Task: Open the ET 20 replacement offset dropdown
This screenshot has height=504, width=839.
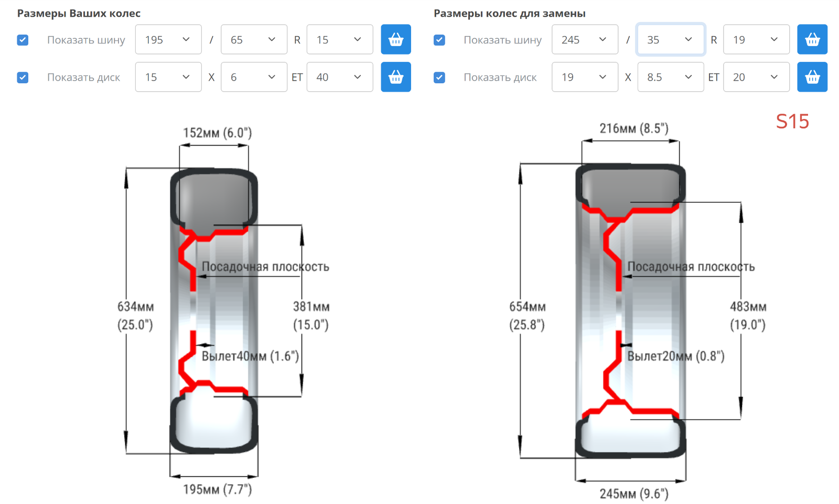Action: 756,77
